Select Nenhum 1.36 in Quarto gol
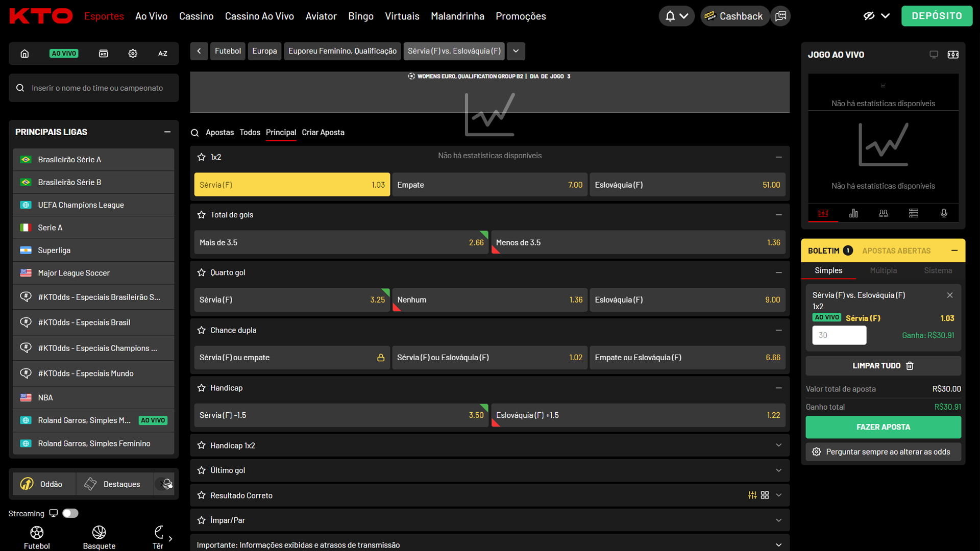This screenshot has height=551, width=980. tap(489, 300)
